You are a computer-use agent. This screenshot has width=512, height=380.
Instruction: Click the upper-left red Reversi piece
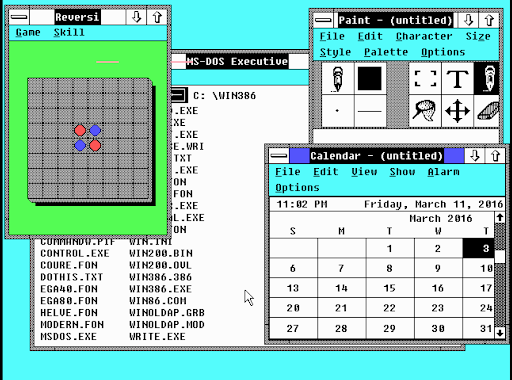click(80, 130)
